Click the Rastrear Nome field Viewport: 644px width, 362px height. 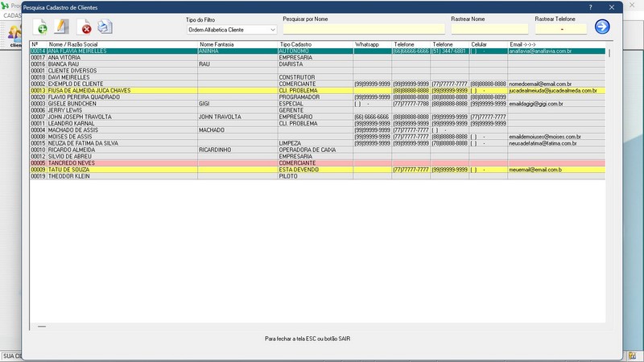[489, 29]
